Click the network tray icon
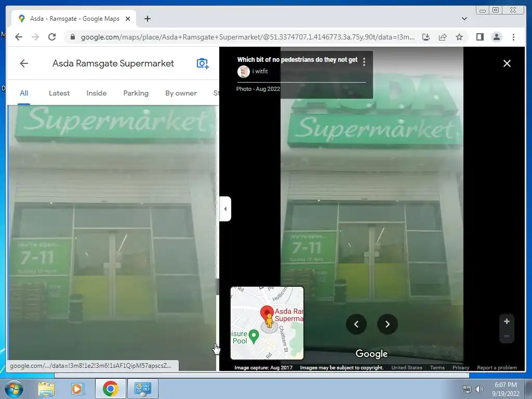Viewport: 532px width, 399px height. click(x=467, y=389)
